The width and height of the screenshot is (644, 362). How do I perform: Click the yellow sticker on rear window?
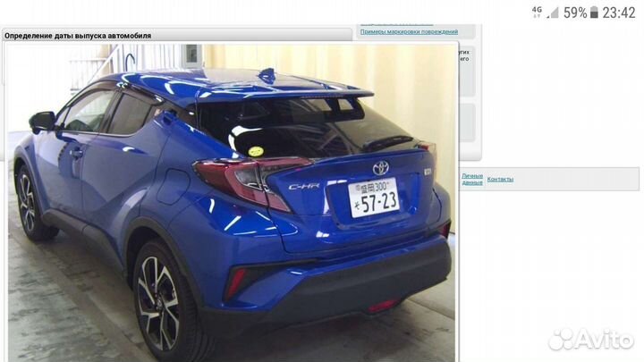(x=256, y=150)
